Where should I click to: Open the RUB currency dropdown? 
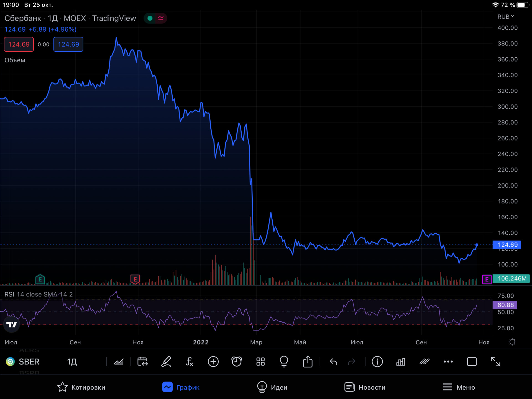(506, 17)
